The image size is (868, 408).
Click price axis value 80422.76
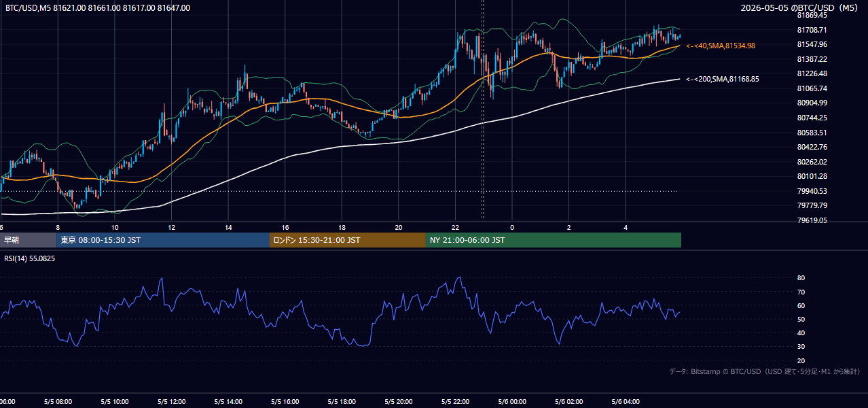812,147
